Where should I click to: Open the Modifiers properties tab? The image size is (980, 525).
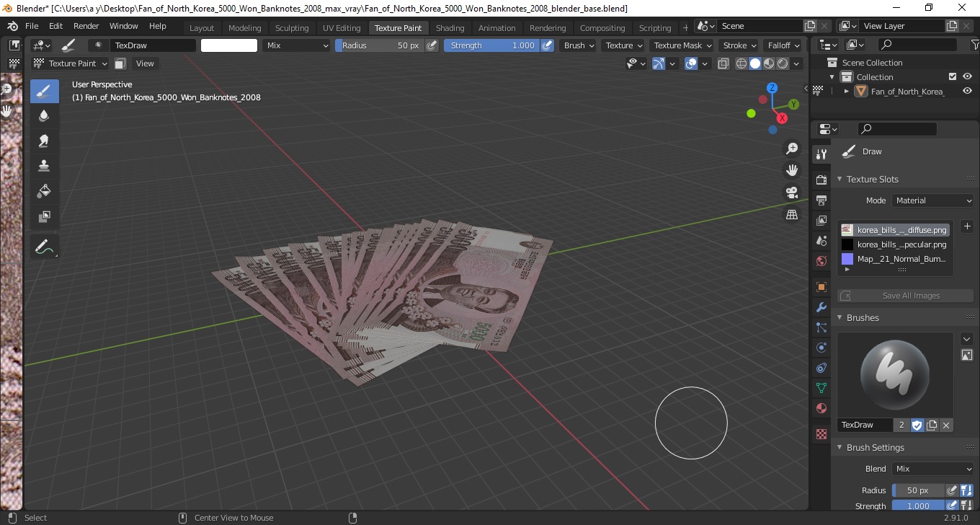coord(821,307)
